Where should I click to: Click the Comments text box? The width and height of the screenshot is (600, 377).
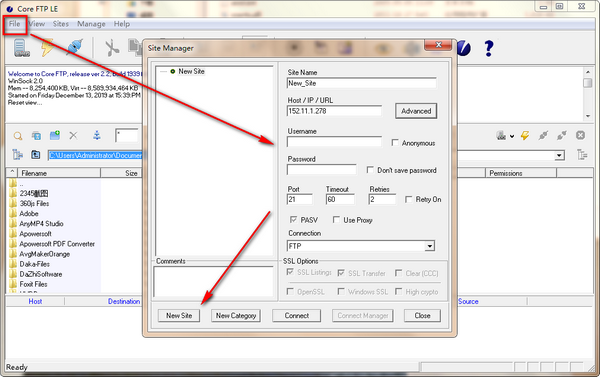(213, 282)
